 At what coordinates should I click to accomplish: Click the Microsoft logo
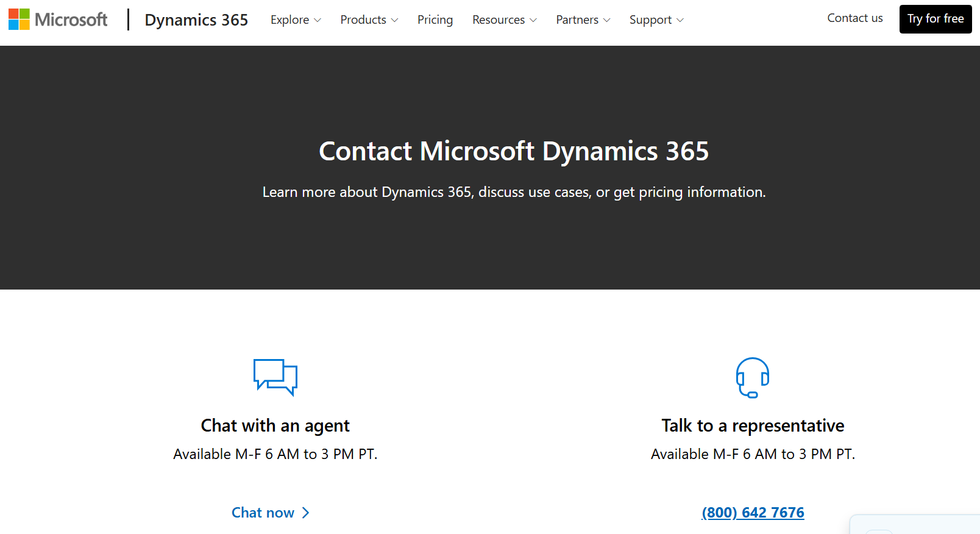pos(58,20)
